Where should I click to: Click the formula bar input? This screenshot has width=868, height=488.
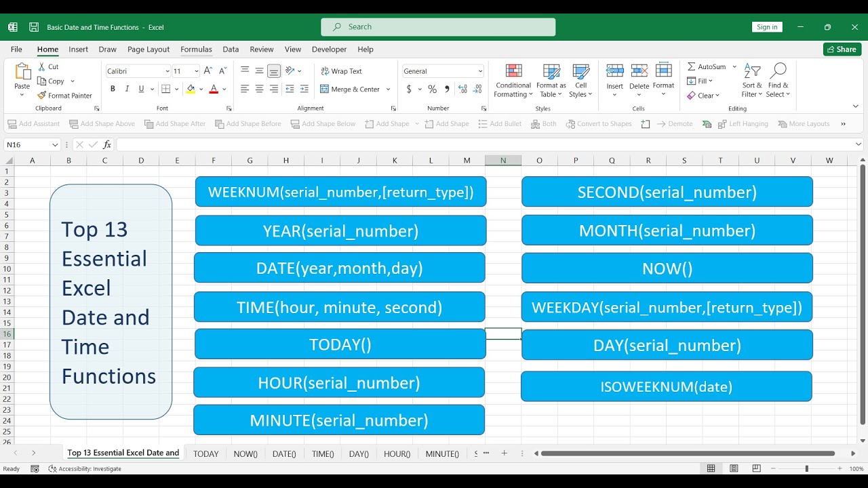(485, 144)
